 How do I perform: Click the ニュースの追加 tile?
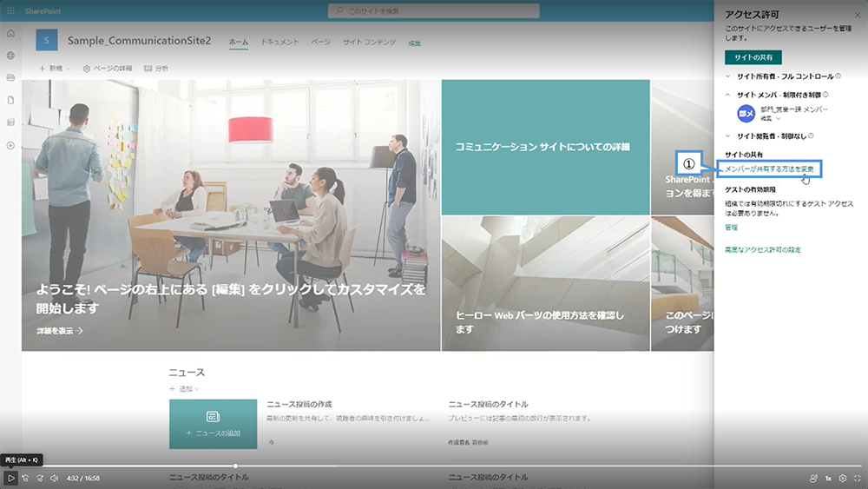click(x=214, y=424)
